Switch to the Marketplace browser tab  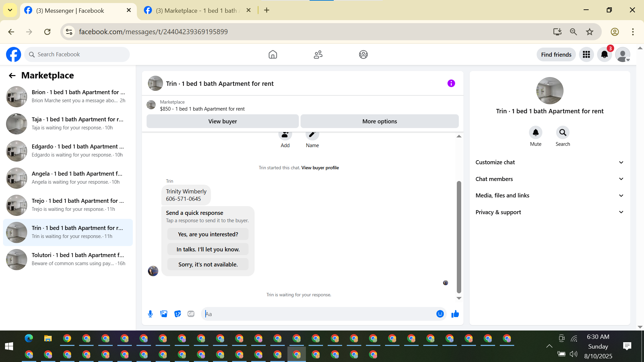coord(196,10)
